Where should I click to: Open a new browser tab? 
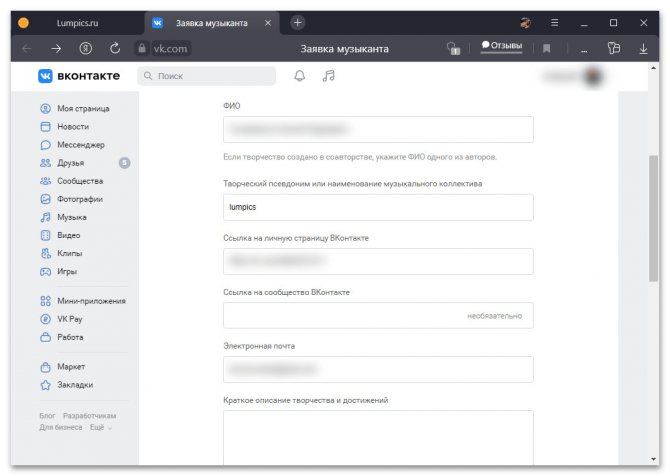298,23
